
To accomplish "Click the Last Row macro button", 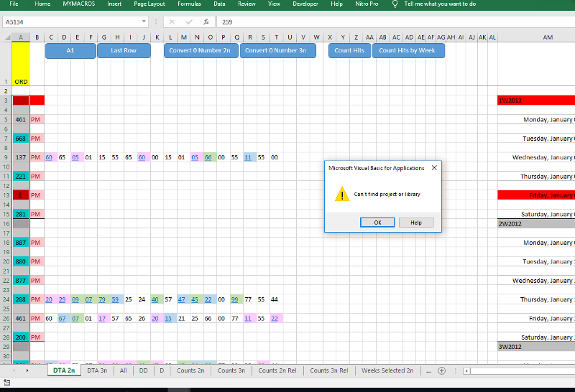I will tap(124, 50).
